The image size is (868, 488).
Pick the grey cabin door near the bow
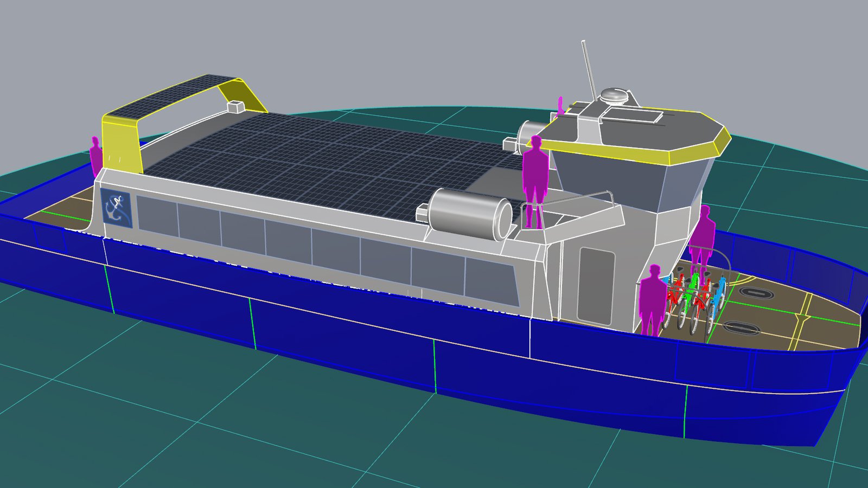click(x=596, y=286)
